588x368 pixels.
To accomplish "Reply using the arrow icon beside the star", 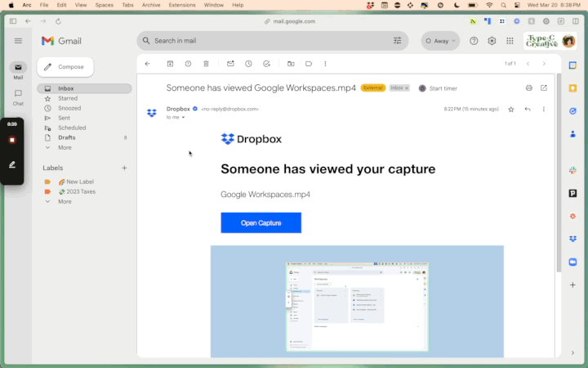I will coord(528,109).
